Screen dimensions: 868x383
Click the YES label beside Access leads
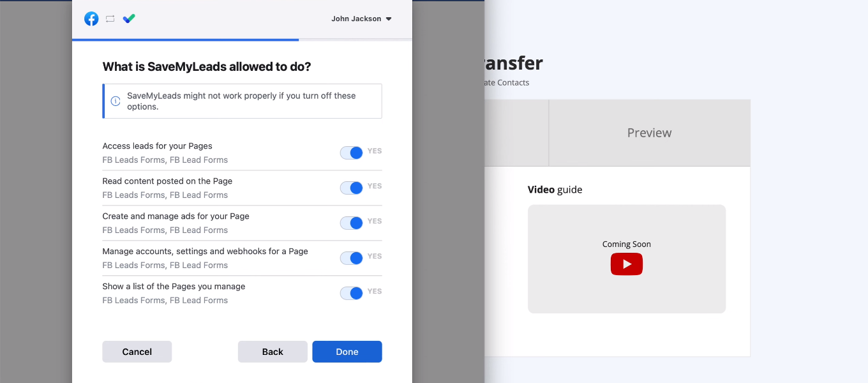pyautogui.click(x=375, y=151)
